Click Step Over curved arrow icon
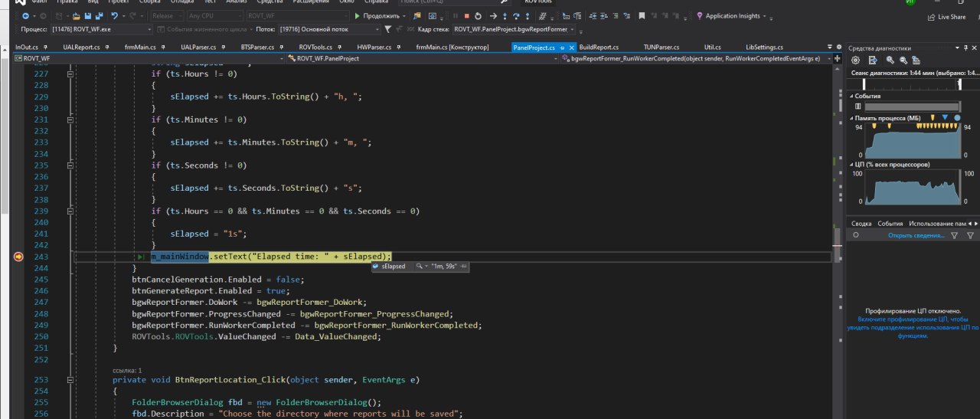Screen dimensions: 980x419 click(516, 16)
